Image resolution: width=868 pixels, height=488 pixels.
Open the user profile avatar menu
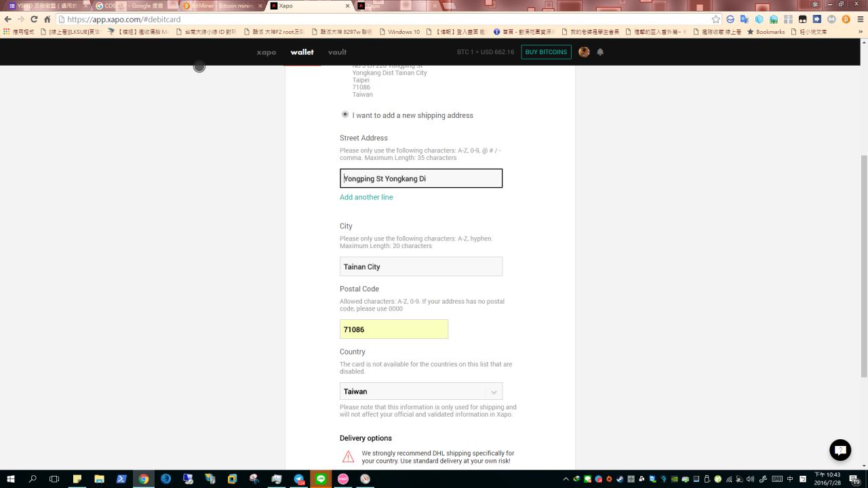(x=584, y=52)
